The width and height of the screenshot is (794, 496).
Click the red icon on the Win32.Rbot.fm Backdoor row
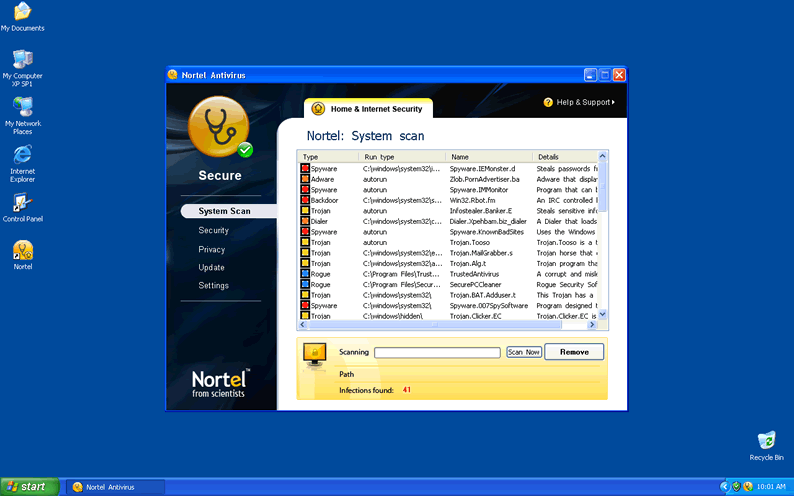[305, 200]
